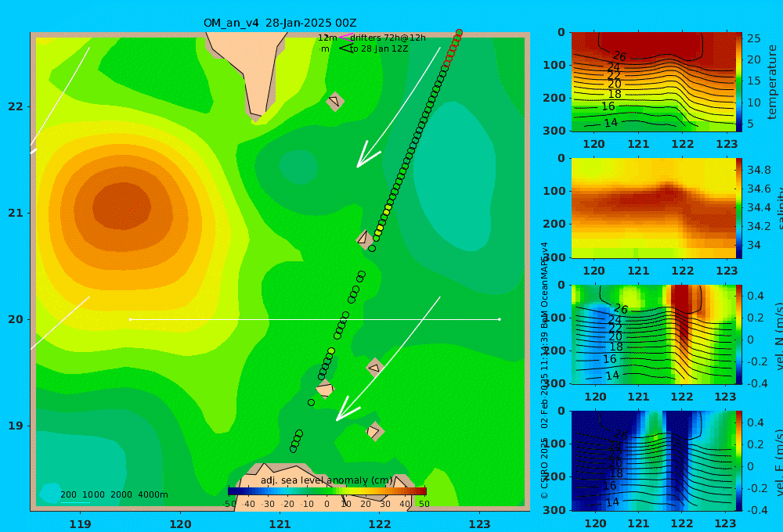Viewport: 783px width, 532px height.
Task: Click latitude label 21 on main map
Action: pos(16,213)
